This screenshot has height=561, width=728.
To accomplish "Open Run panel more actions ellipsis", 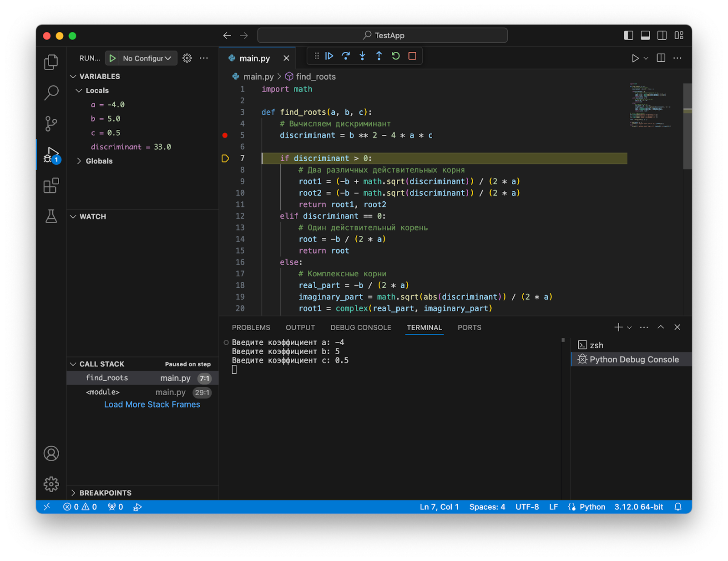I will tap(204, 58).
